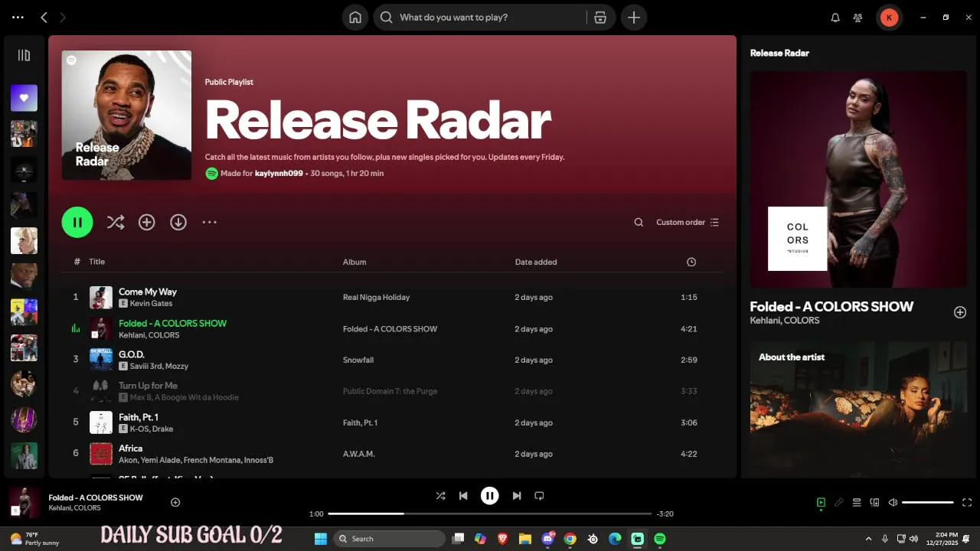Screen dimensions: 980x551
Task: Click the Create plus button in top bar
Action: 634,18
